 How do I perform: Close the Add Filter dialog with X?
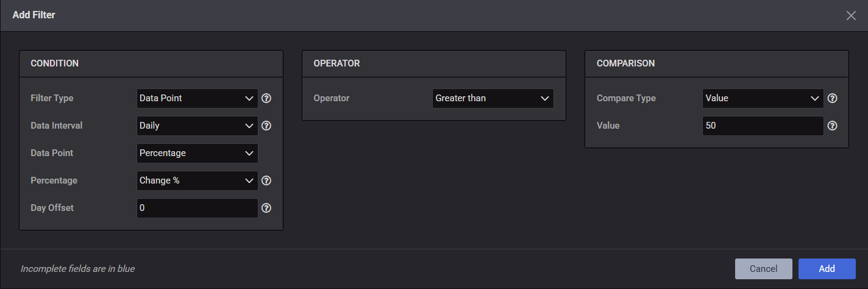pyautogui.click(x=851, y=15)
